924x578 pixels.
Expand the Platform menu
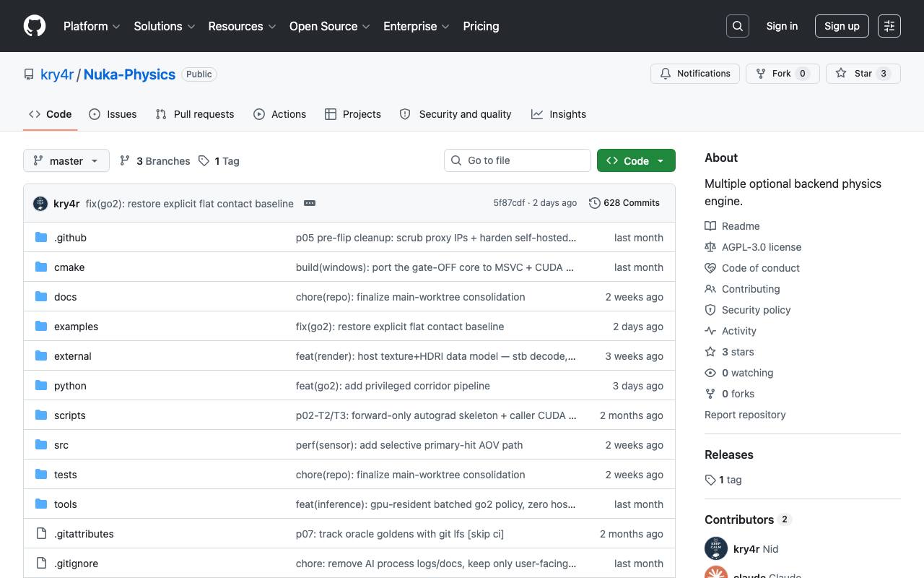pyautogui.click(x=92, y=26)
